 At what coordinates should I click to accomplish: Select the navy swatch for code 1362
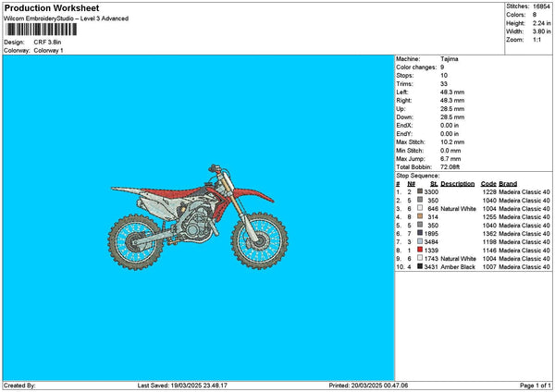click(x=420, y=233)
